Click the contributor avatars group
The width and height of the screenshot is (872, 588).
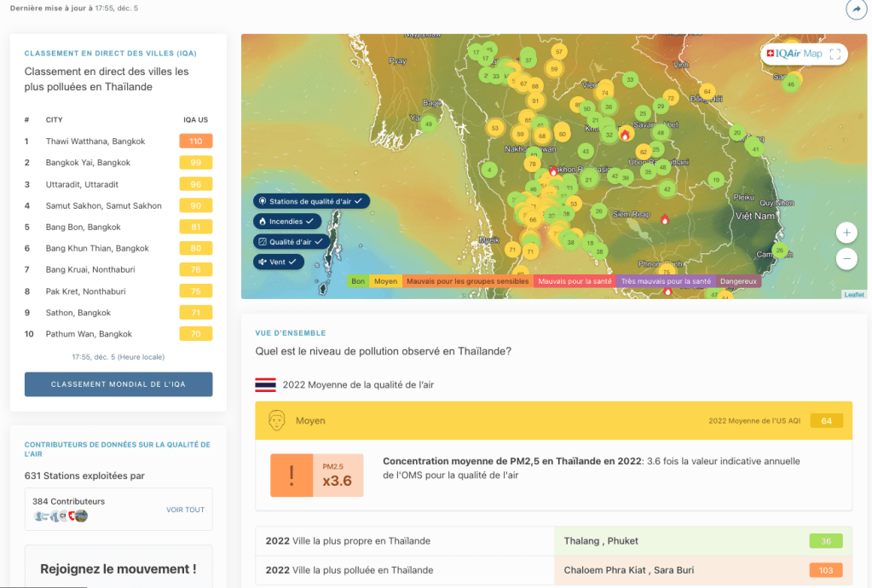(60, 516)
